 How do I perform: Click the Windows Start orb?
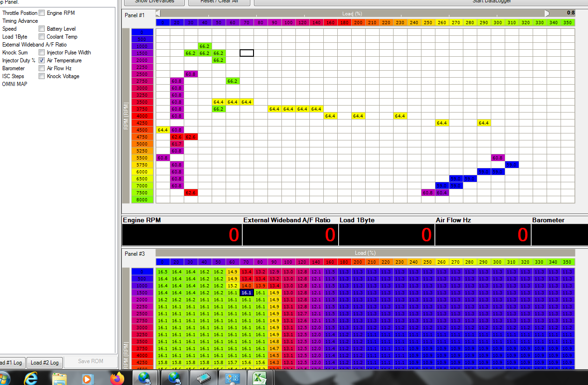click(x=5, y=378)
